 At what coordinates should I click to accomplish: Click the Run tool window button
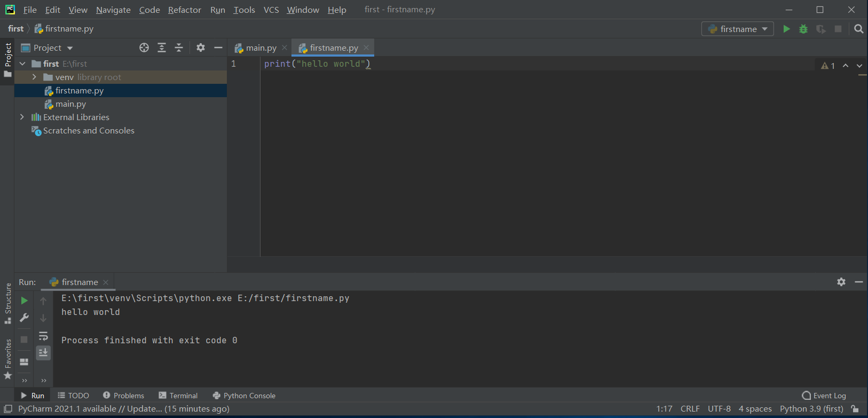(32, 396)
